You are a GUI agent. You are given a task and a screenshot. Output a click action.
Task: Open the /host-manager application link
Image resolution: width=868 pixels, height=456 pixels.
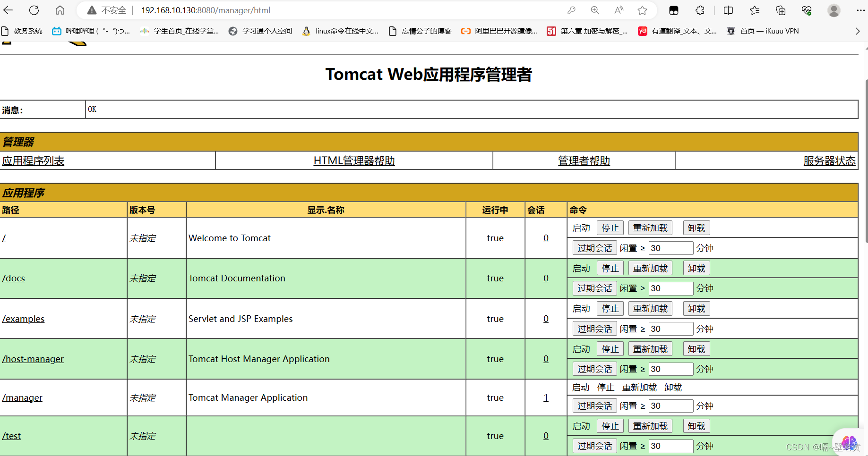click(x=33, y=359)
